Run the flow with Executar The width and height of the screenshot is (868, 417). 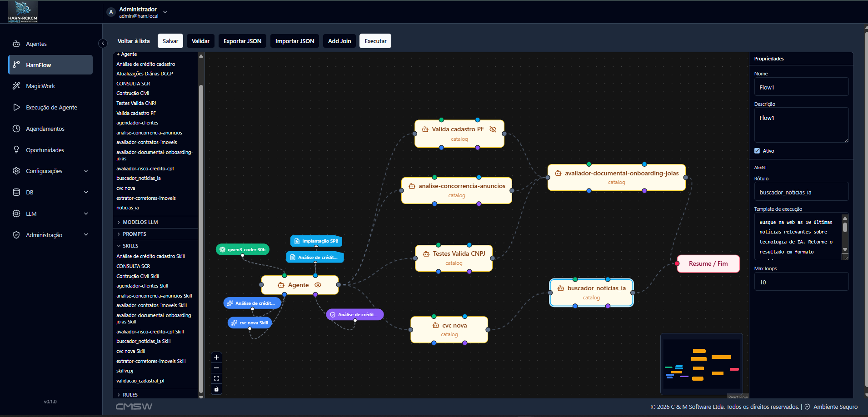tap(375, 41)
